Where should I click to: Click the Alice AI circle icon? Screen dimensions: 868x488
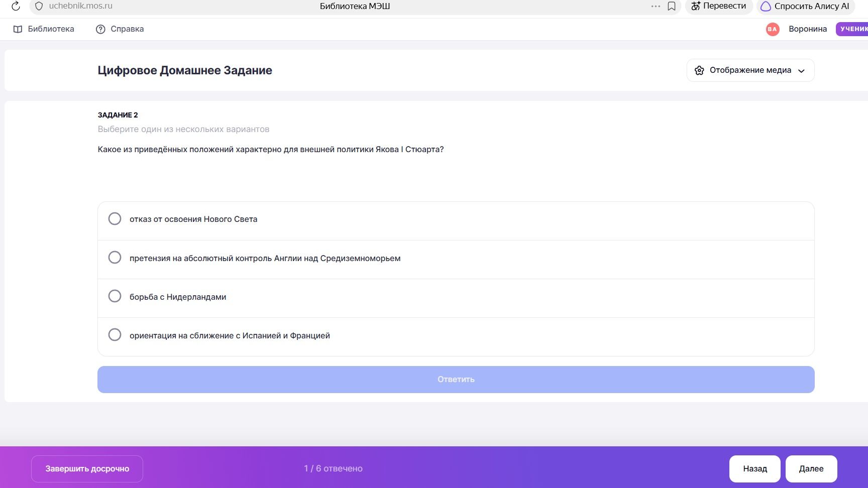(766, 7)
